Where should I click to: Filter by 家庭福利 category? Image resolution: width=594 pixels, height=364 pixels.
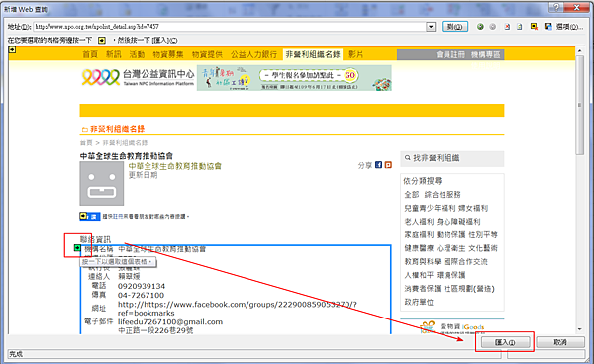(419, 235)
